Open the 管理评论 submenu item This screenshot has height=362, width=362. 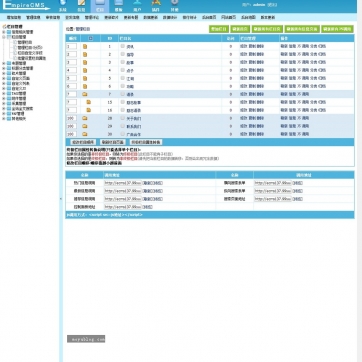point(92,17)
